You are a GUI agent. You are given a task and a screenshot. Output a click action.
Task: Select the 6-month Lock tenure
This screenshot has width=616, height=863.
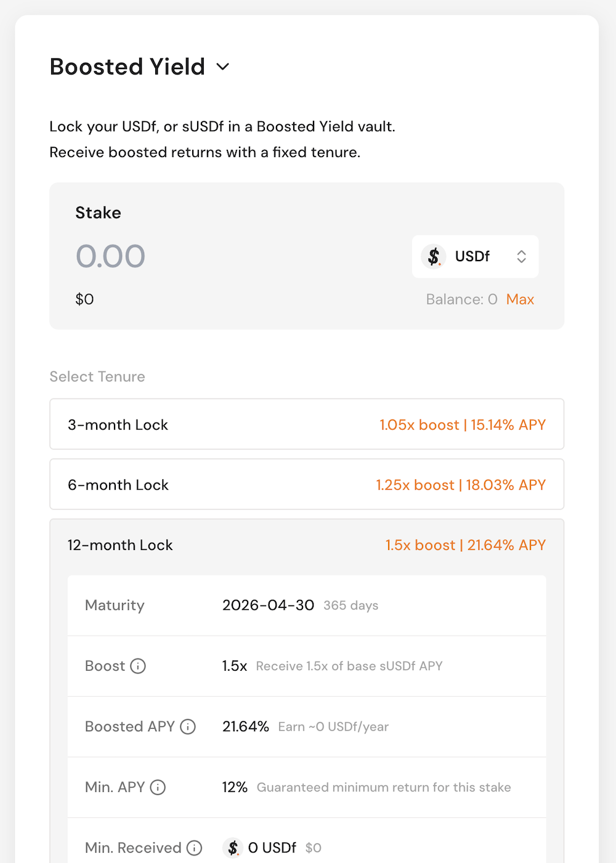point(306,484)
